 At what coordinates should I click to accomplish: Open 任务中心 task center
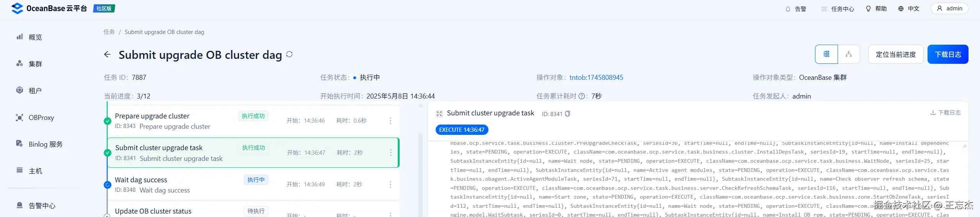pyautogui.click(x=838, y=9)
